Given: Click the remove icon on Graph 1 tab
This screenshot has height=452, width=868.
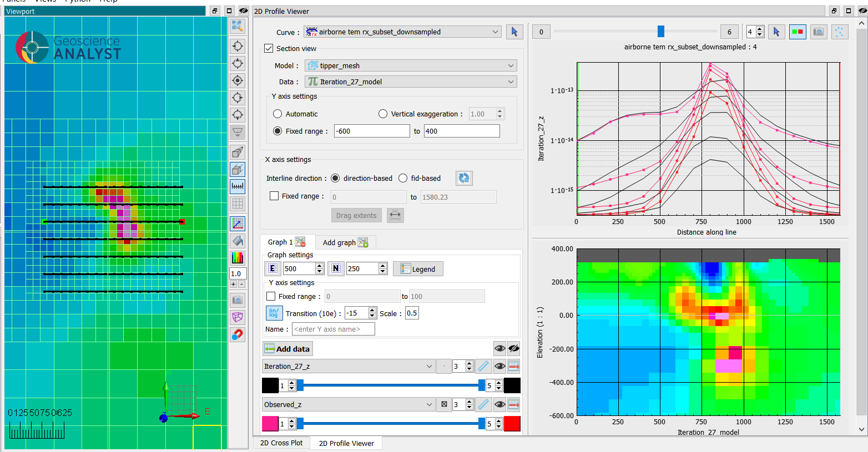Looking at the screenshot, I should coord(300,242).
